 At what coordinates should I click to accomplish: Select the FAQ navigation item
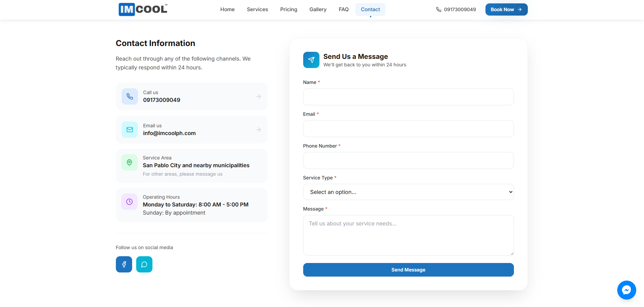pos(344,9)
